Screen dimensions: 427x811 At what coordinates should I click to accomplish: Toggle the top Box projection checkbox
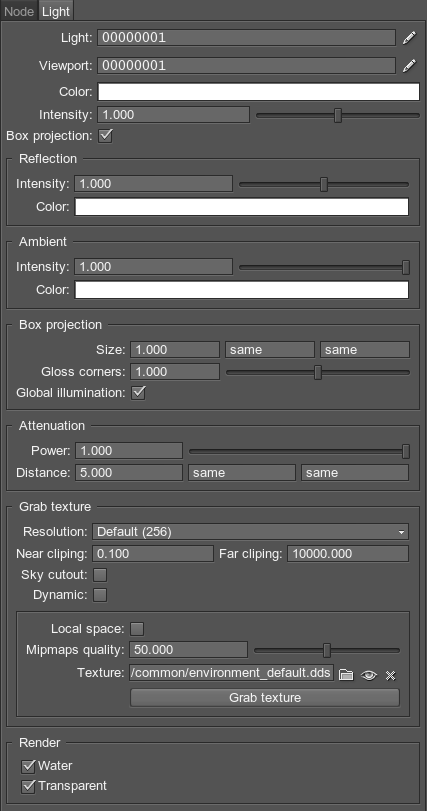pos(105,136)
